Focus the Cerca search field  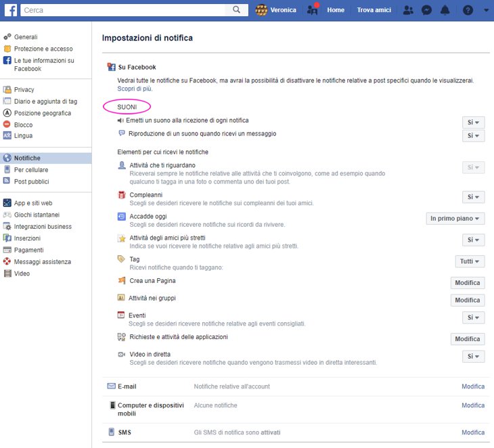tap(123, 10)
